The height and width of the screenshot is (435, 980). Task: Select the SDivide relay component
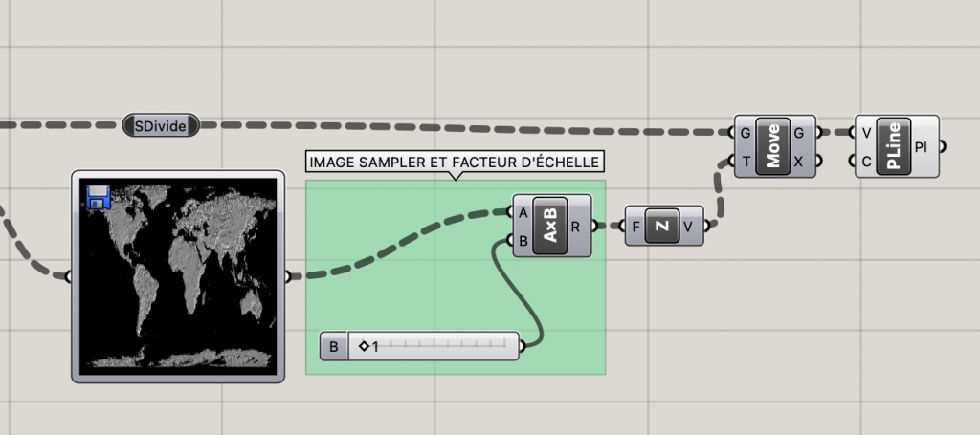click(161, 126)
